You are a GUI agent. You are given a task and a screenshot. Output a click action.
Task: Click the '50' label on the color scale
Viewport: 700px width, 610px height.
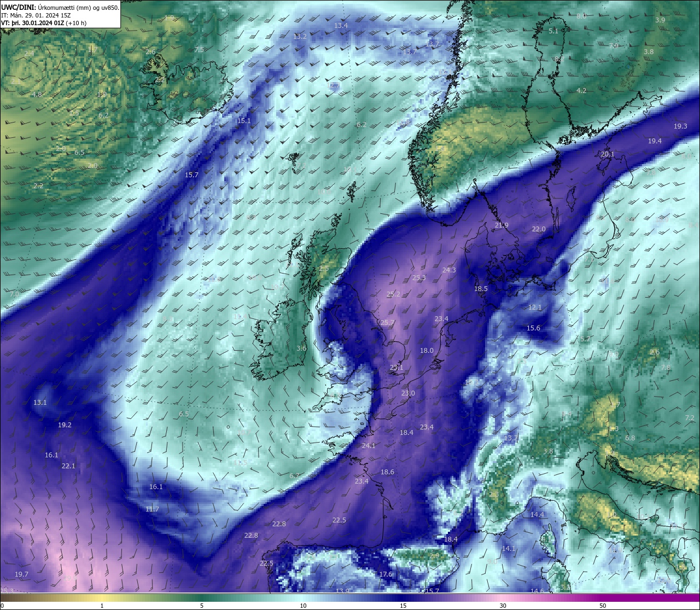(603, 606)
